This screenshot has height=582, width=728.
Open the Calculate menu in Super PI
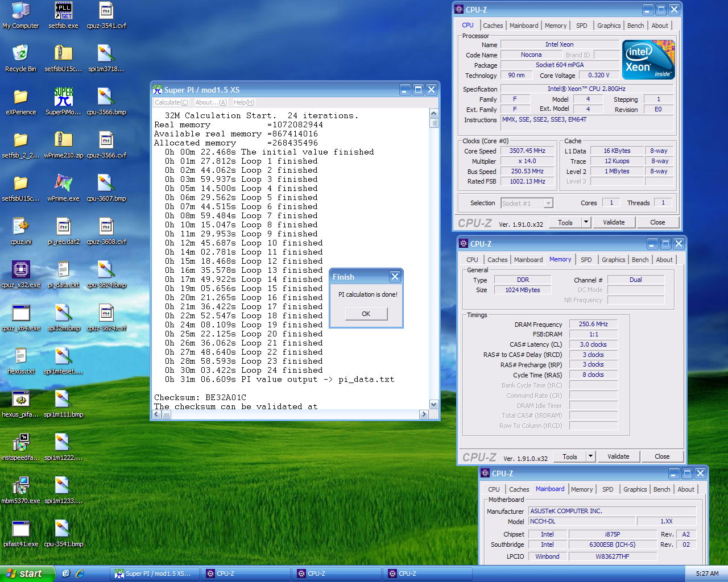point(171,102)
